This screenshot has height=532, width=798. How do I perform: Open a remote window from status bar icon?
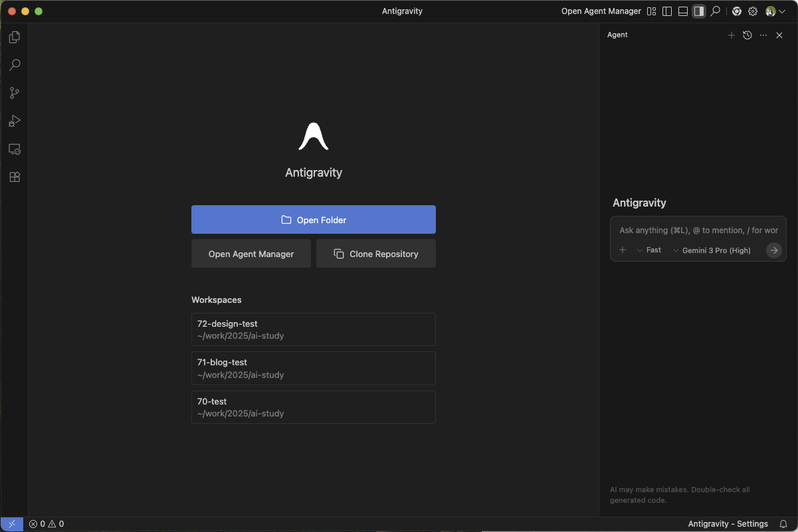tap(12, 524)
